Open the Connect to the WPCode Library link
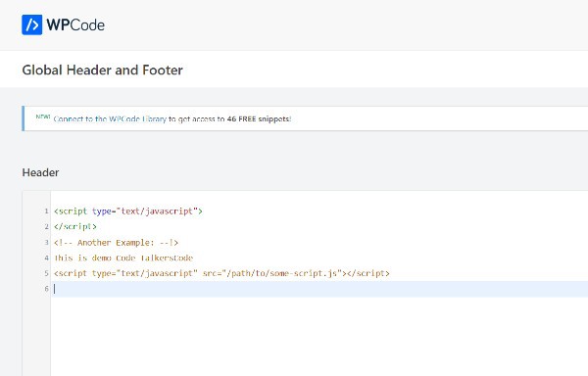588x376 pixels. click(x=110, y=118)
